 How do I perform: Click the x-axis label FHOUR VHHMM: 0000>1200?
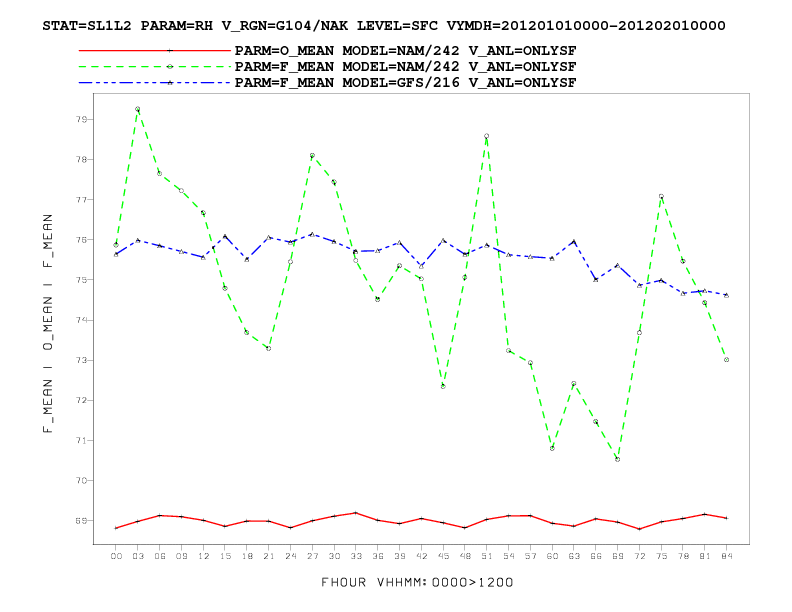[417, 583]
